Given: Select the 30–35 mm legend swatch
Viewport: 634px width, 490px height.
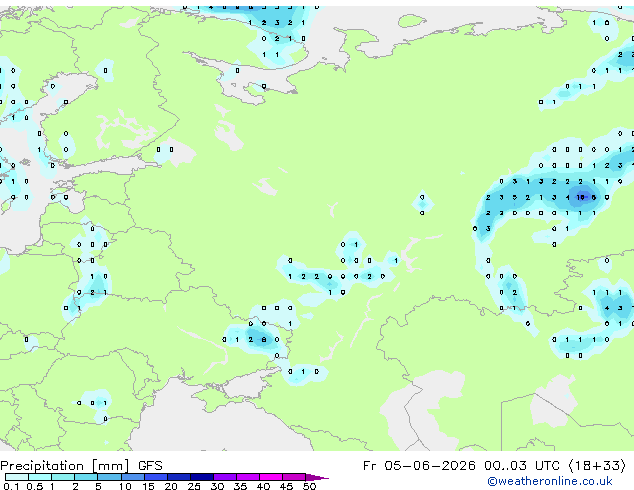Looking at the screenshot, I should point(225,477).
